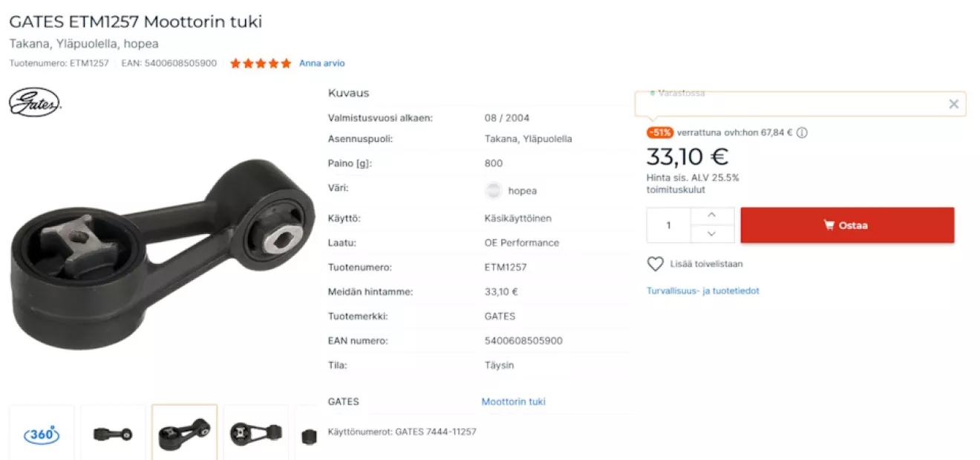Close the Varastossa notification popup

click(x=954, y=104)
